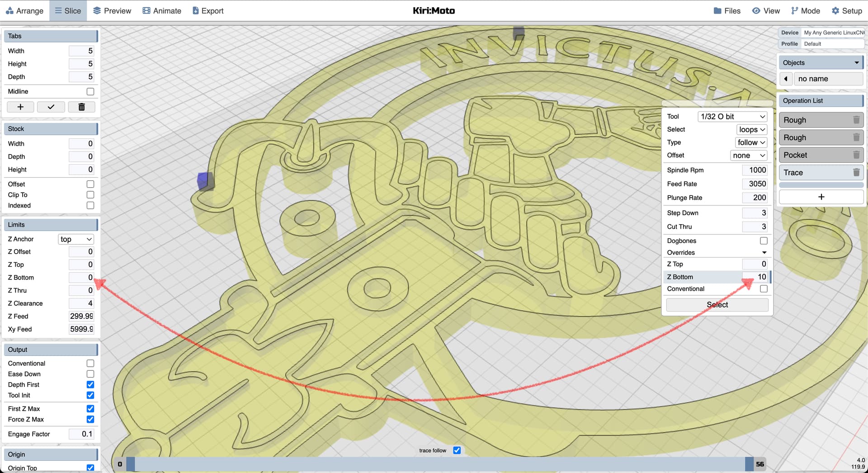Disable Depth First checkbox
This screenshot has height=473, width=868.
click(x=90, y=384)
